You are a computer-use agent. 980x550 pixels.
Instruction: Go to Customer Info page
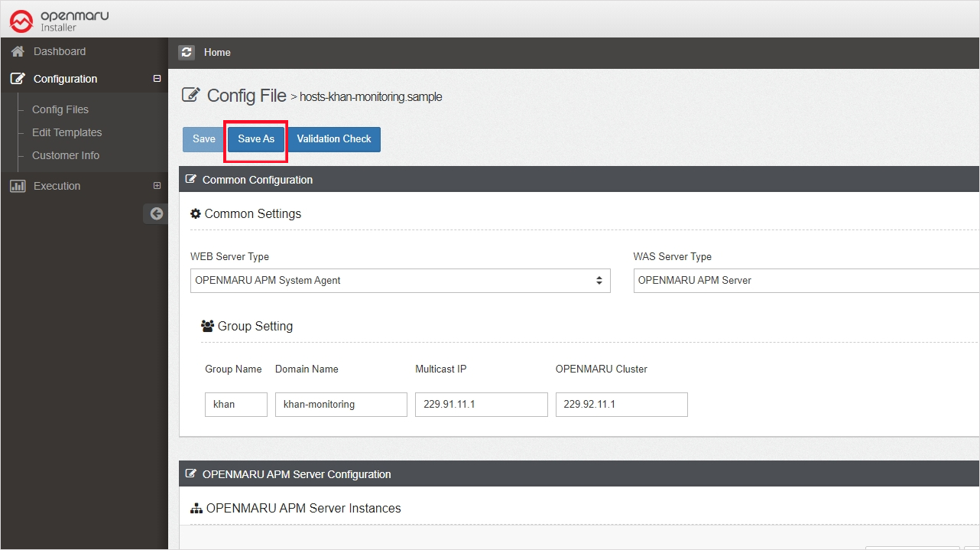point(66,155)
